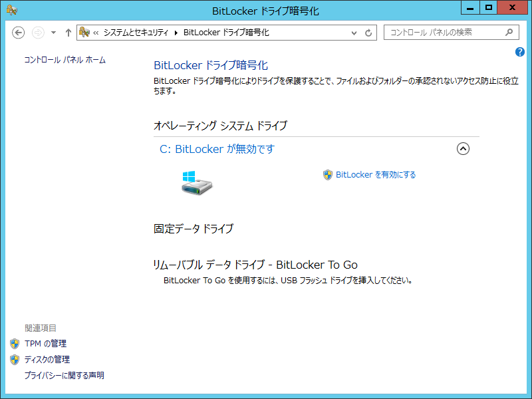Open TPM の管理 link

click(x=45, y=344)
